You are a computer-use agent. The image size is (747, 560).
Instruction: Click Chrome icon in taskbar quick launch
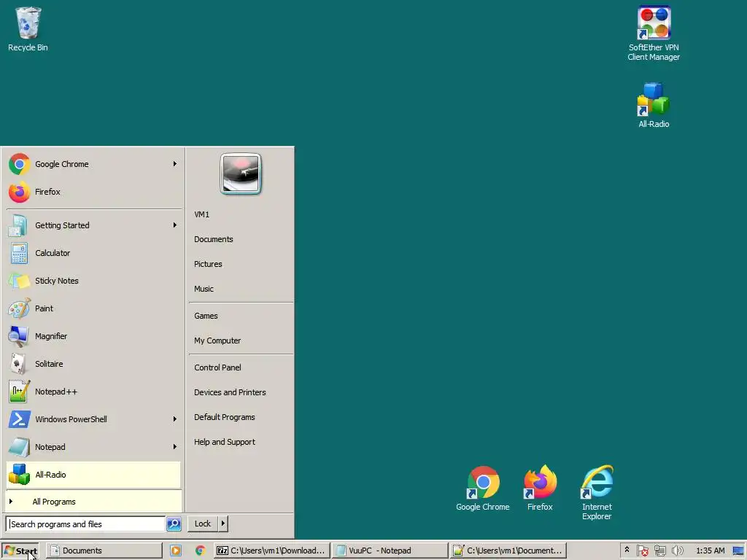click(x=200, y=551)
